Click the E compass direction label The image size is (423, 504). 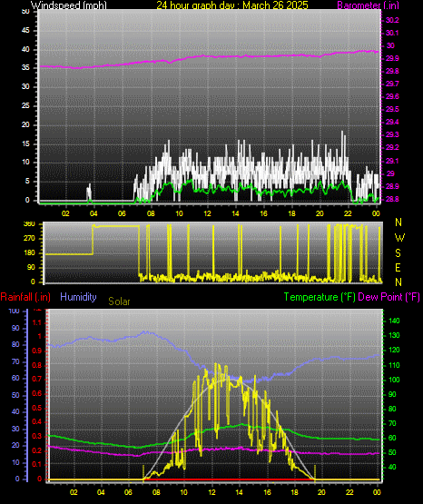pos(398,268)
